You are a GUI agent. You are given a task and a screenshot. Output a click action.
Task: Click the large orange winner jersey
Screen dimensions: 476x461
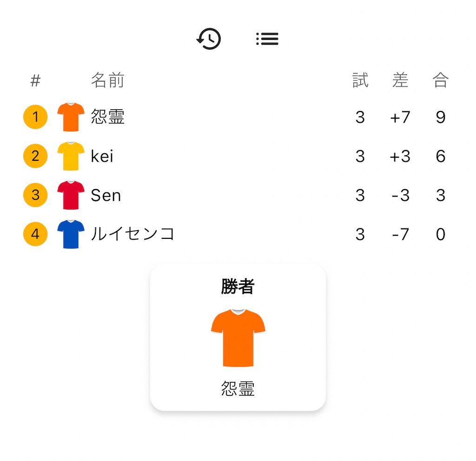tap(238, 338)
